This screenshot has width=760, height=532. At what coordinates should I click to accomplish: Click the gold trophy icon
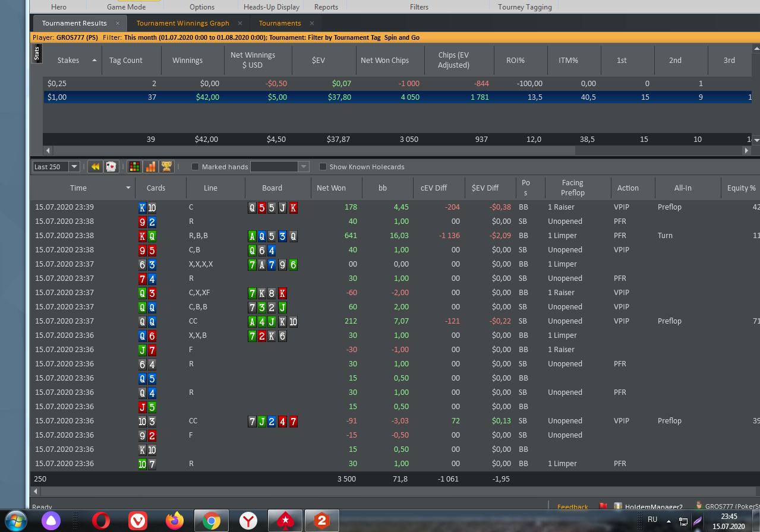[166, 167]
